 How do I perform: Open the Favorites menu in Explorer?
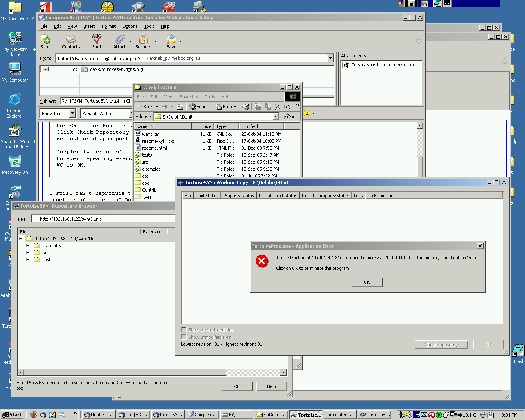click(189, 97)
